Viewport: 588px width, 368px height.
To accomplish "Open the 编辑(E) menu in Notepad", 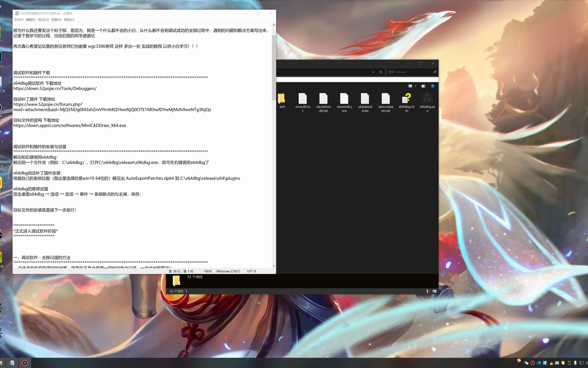I will [31, 20].
